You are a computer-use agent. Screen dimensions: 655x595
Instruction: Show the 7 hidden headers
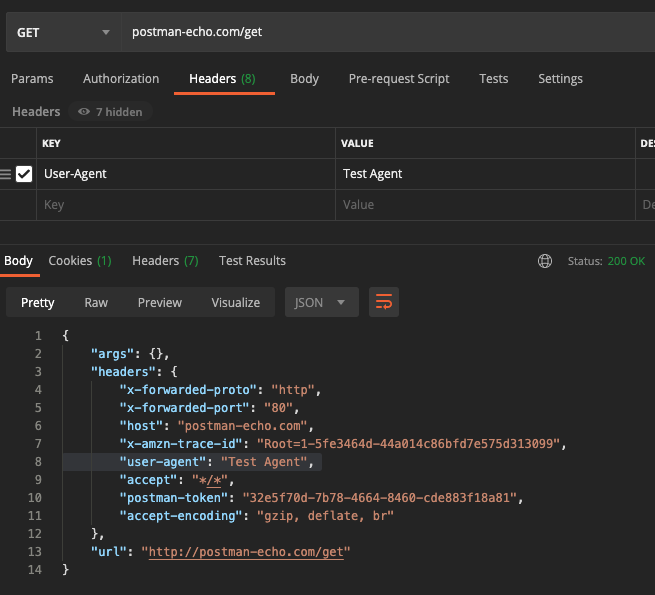[x=110, y=112]
